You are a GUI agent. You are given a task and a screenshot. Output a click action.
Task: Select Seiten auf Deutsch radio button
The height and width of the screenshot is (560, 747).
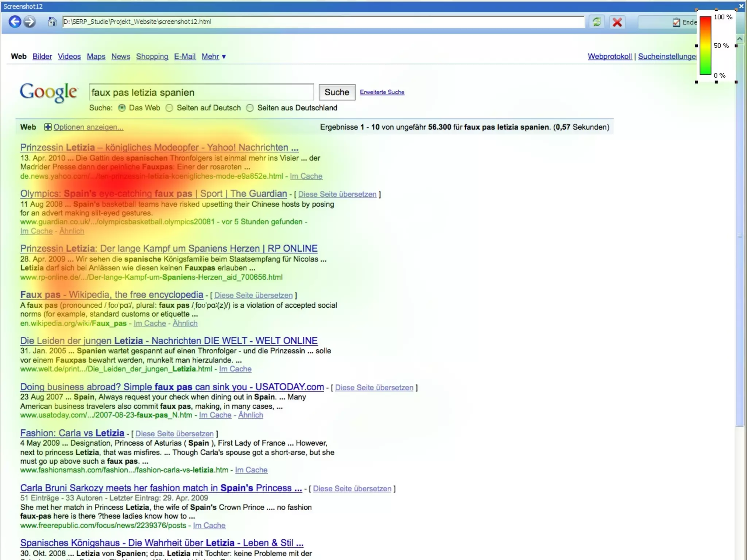[169, 108]
